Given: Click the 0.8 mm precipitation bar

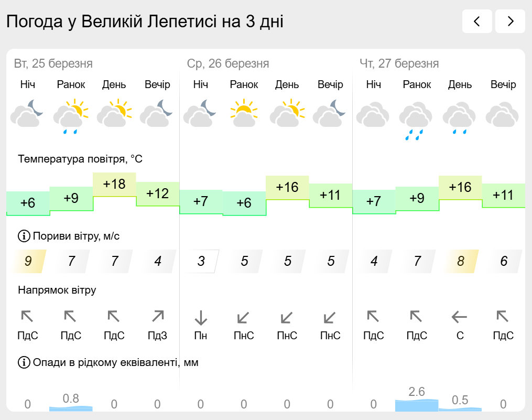Looking at the screenshot, I should click(x=71, y=408).
